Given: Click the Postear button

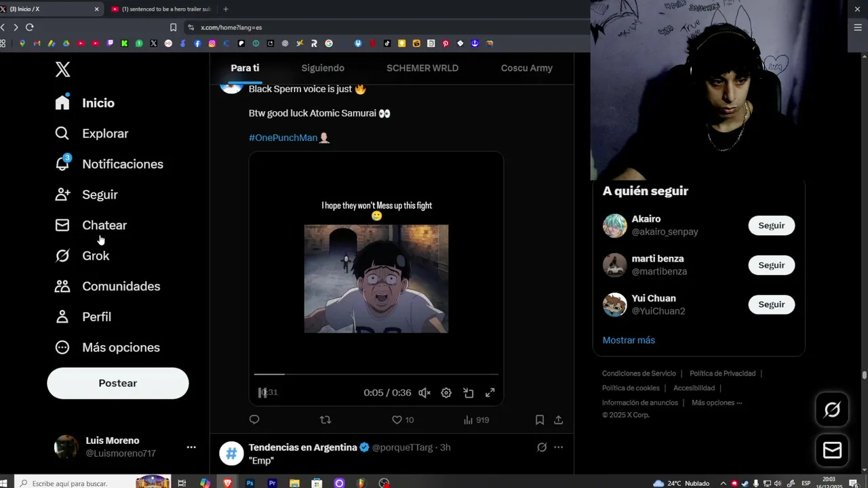Looking at the screenshot, I should (x=118, y=383).
